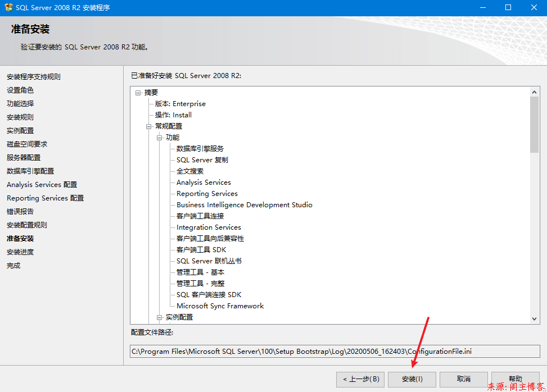Click the 已准备好安装 SQL Server 2008 R2 label
The height and width of the screenshot is (392, 547).
point(186,76)
